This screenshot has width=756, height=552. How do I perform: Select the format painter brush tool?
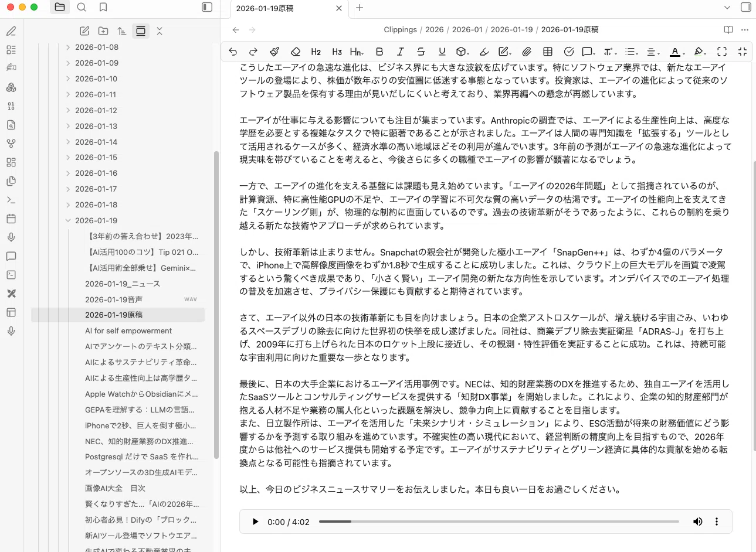(274, 52)
